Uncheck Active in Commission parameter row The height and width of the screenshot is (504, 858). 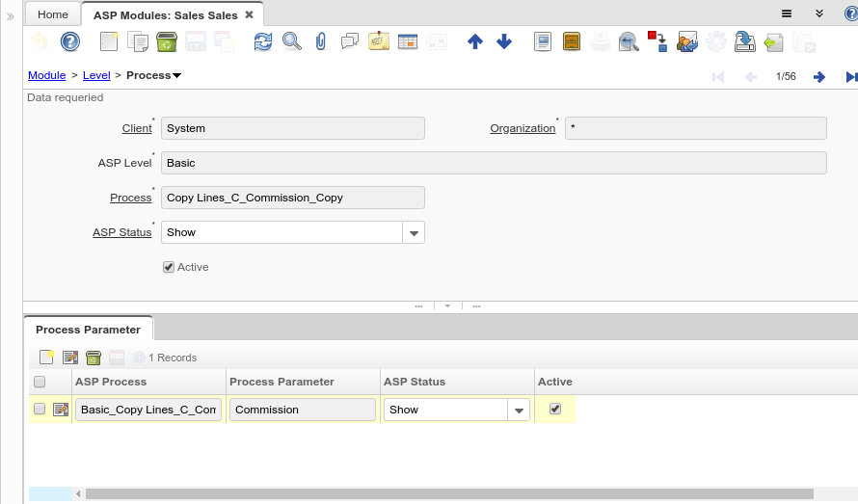(554, 409)
